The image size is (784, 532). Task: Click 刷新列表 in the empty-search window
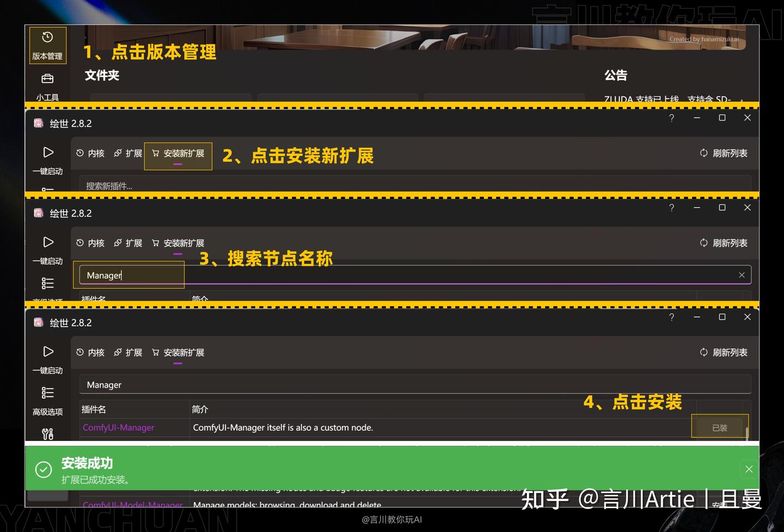point(724,154)
